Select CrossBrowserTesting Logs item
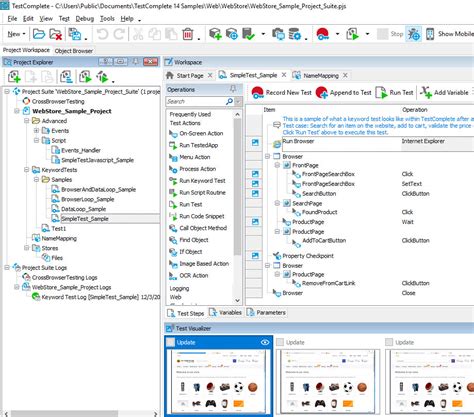Screen dimensions: 474x417 pyautogui.click(x=60, y=277)
